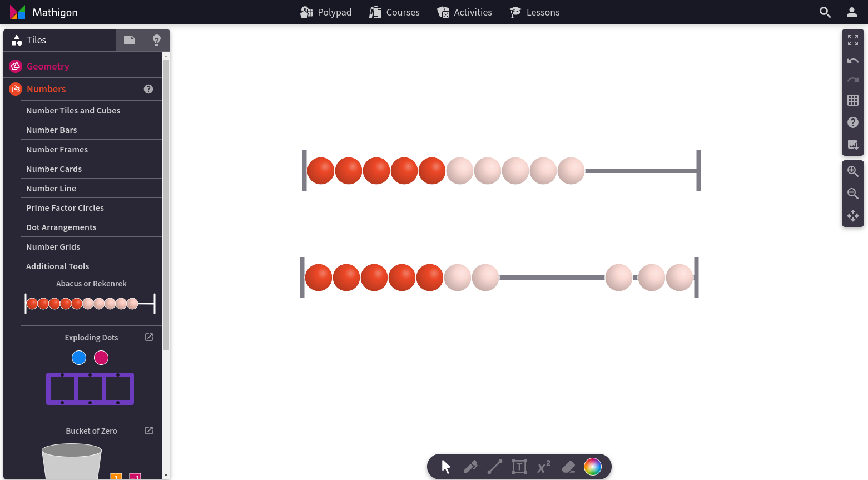Open the help question mark icon

click(852, 122)
